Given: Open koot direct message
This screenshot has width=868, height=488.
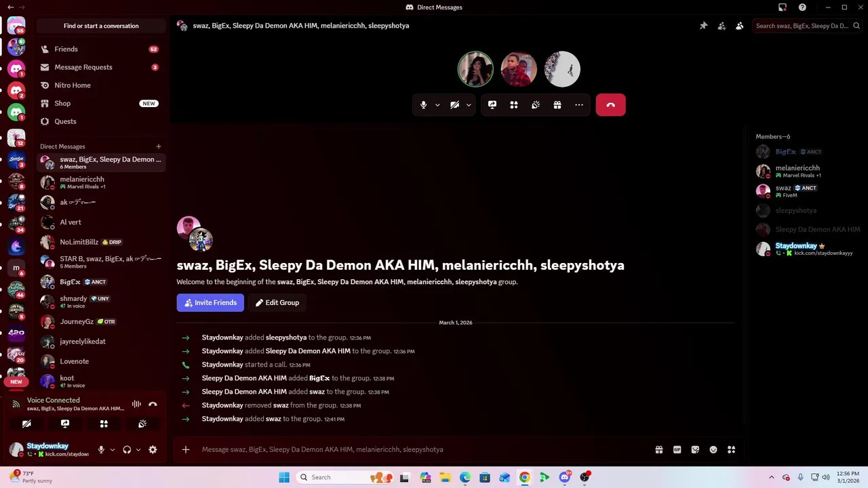Looking at the screenshot, I should click(x=100, y=381).
